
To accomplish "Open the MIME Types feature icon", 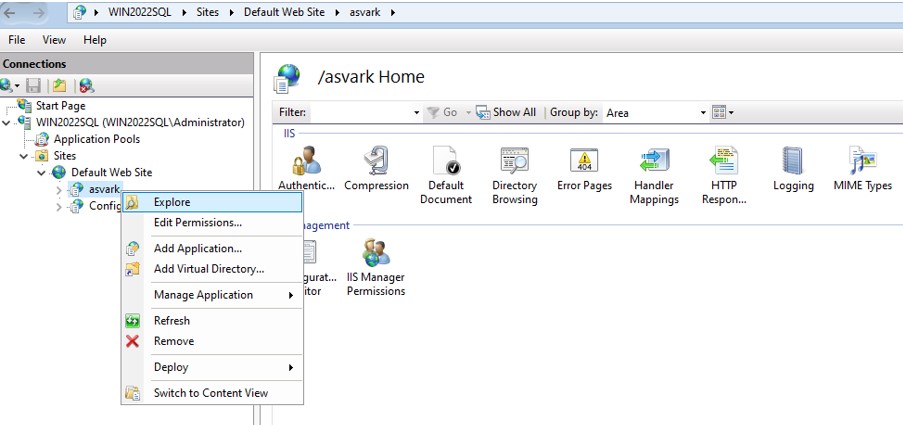I will click(862, 162).
